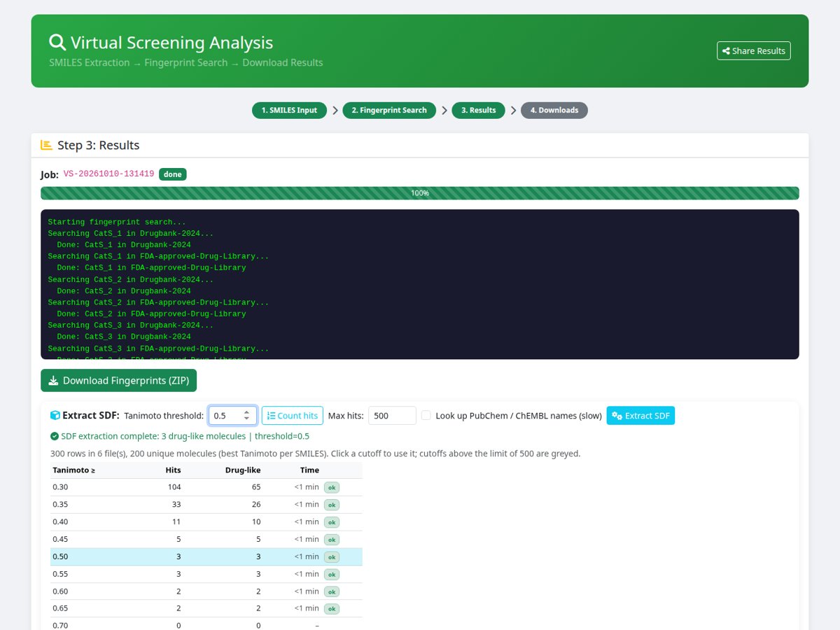Click the Hits column header
Image resolution: width=840 pixels, height=630 pixels.
pos(173,470)
